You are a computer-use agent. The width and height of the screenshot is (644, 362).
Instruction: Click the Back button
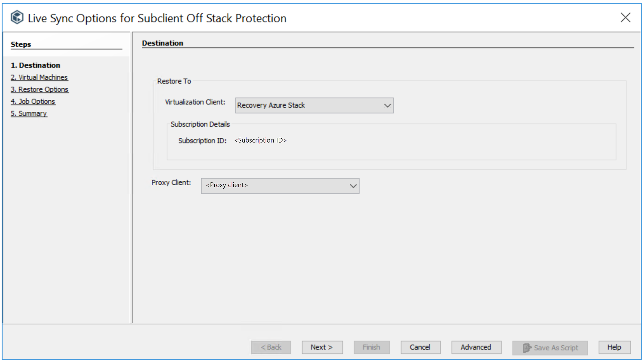270,347
